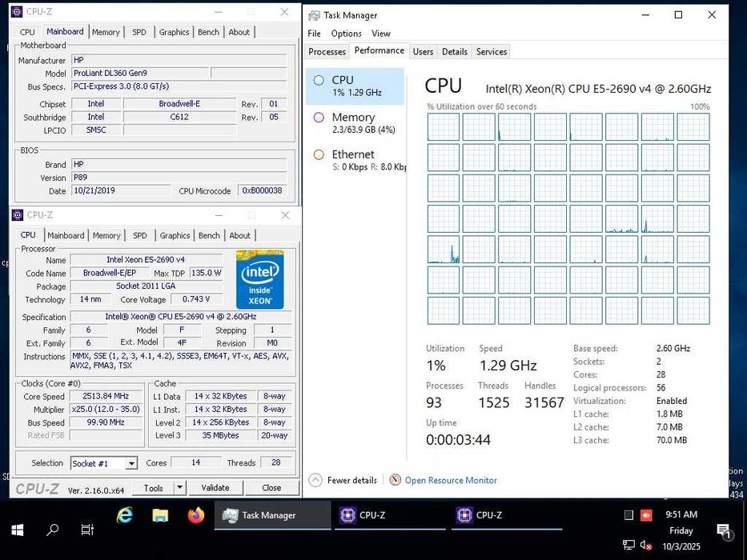The width and height of the screenshot is (747, 560).
Task: Switch to the Services tab in Task Manager
Action: pos(491,51)
